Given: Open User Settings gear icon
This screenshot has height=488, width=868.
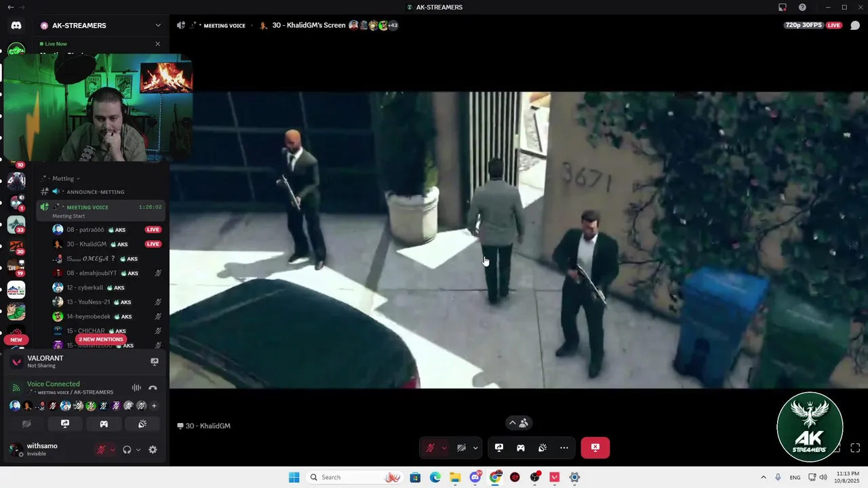Looking at the screenshot, I should point(153,449).
